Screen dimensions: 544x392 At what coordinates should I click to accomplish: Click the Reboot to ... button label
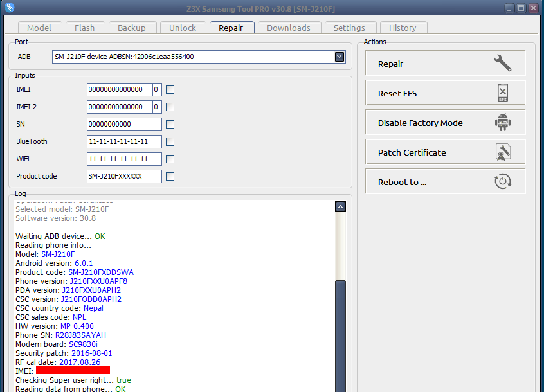point(402,183)
